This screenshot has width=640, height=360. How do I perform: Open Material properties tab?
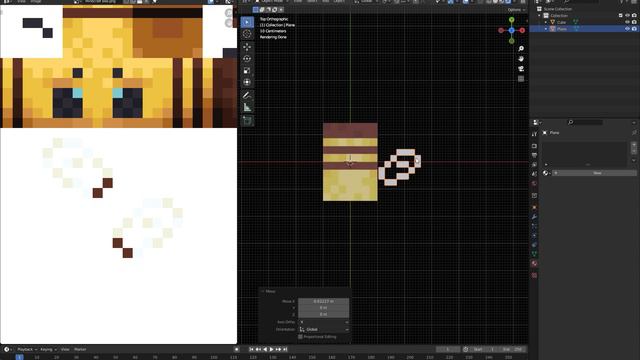click(534, 264)
